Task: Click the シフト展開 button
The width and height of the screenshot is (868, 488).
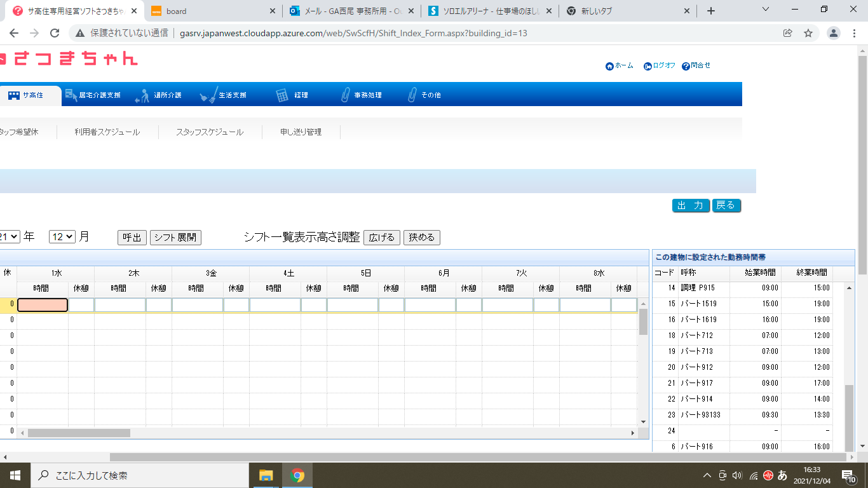Action: point(175,238)
